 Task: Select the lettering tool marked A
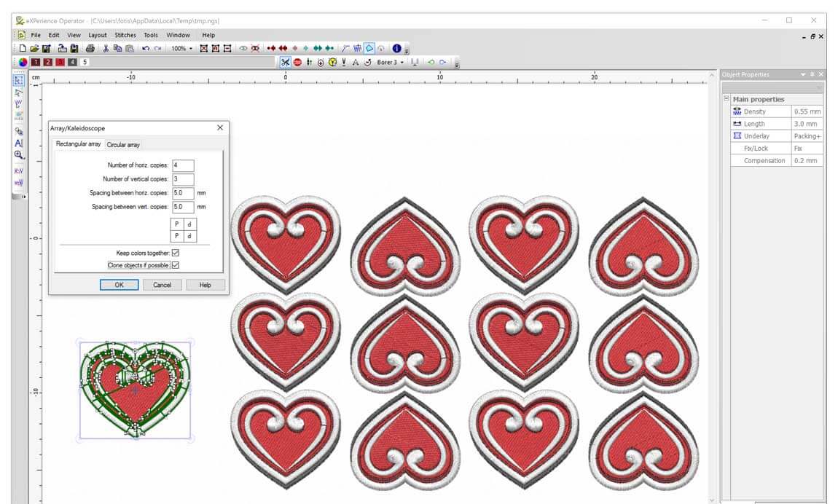point(18,143)
